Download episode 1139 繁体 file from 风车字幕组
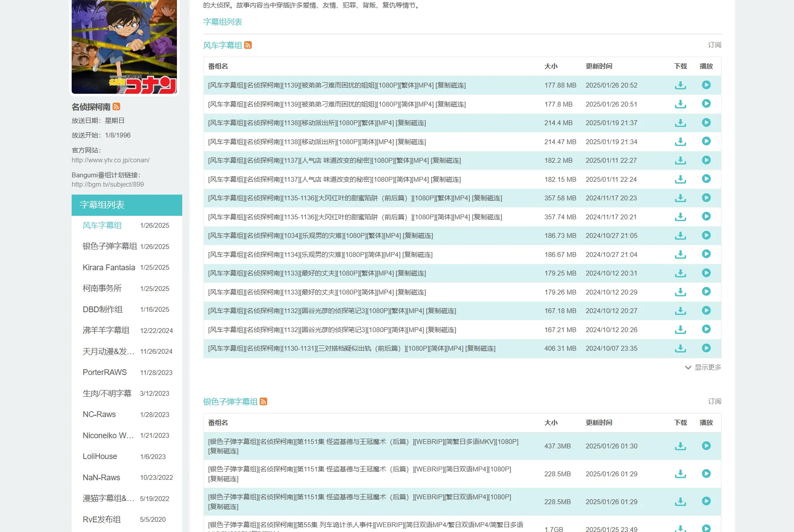The image size is (794, 532). point(680,85)
